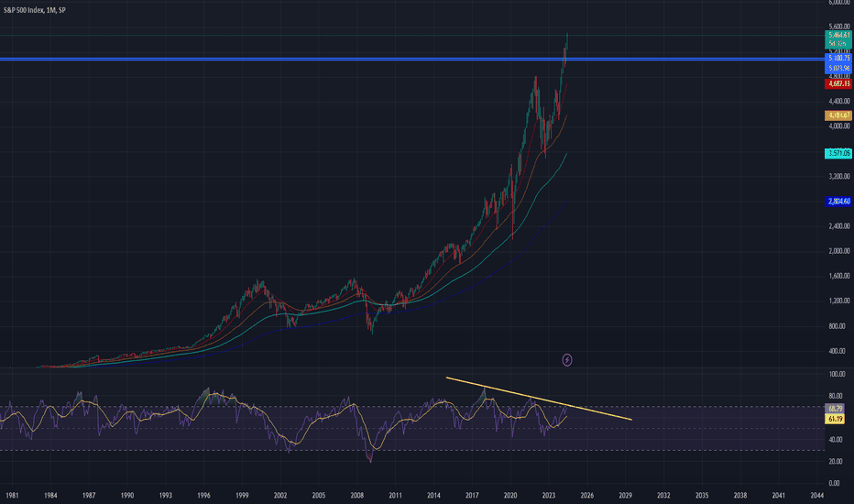Select the blue horizontal price line
Screen dimensions: 854x504
tap(412, 59)
